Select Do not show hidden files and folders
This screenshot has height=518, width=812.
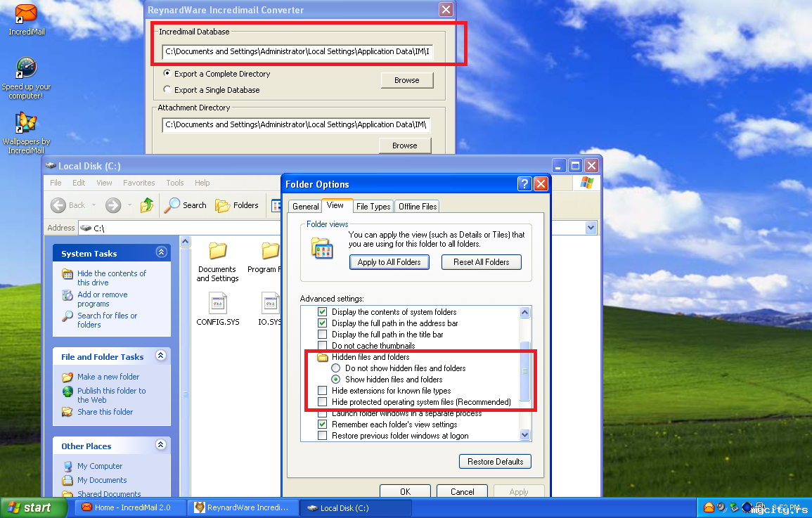coord(335,368)
